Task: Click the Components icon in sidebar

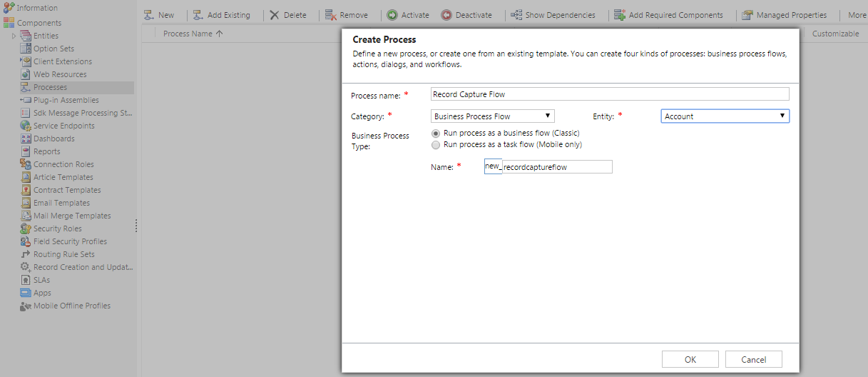Action: tap(9, 23)
